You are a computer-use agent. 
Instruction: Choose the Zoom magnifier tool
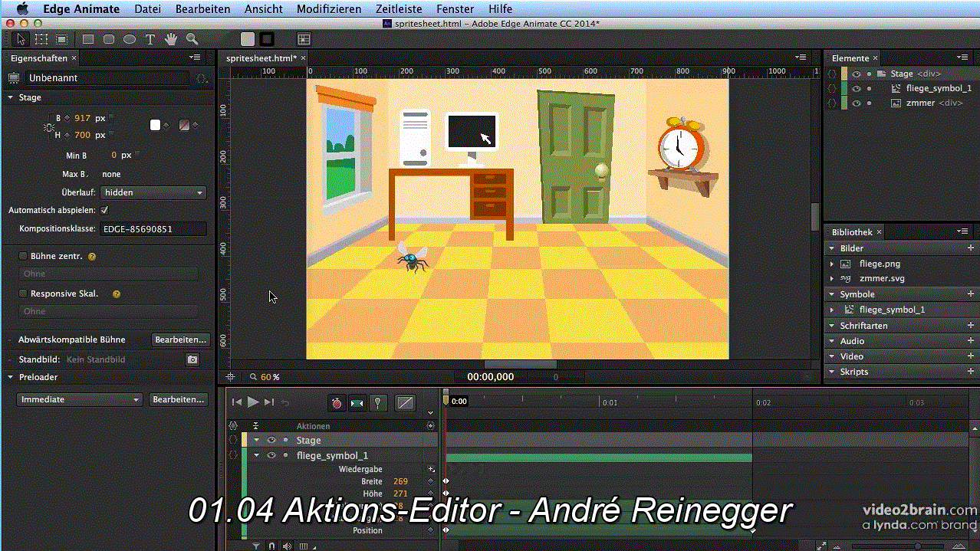(x=192, y=39)
